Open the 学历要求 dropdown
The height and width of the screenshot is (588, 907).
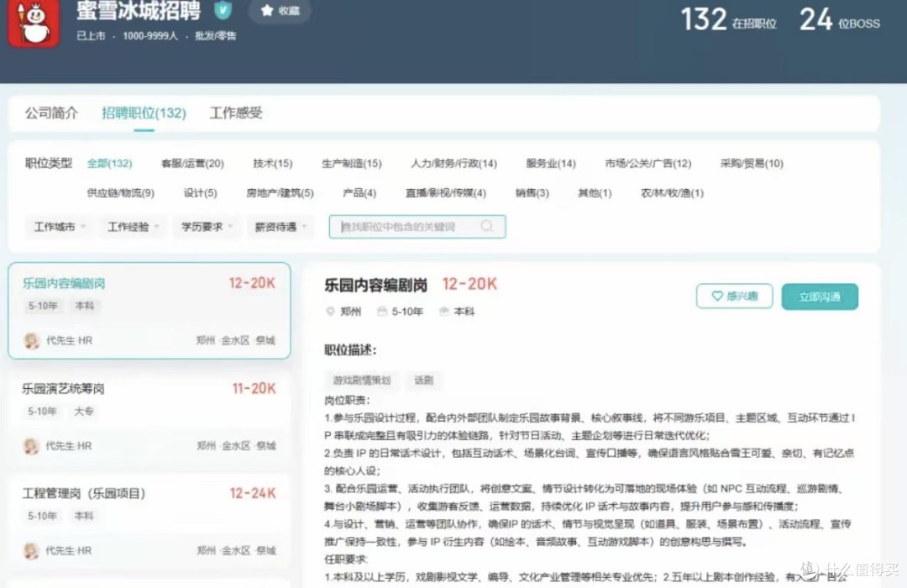207,227
